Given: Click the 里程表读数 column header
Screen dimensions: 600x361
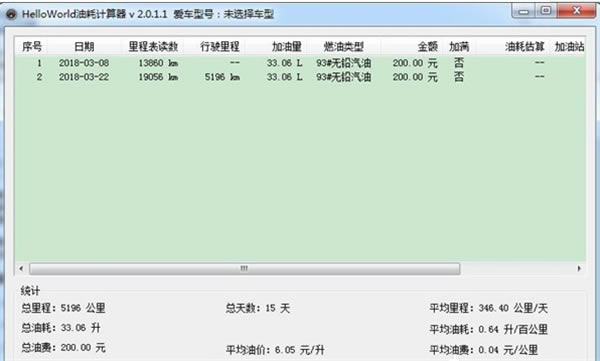Looking at the screenshot, I should coord(153,47).
